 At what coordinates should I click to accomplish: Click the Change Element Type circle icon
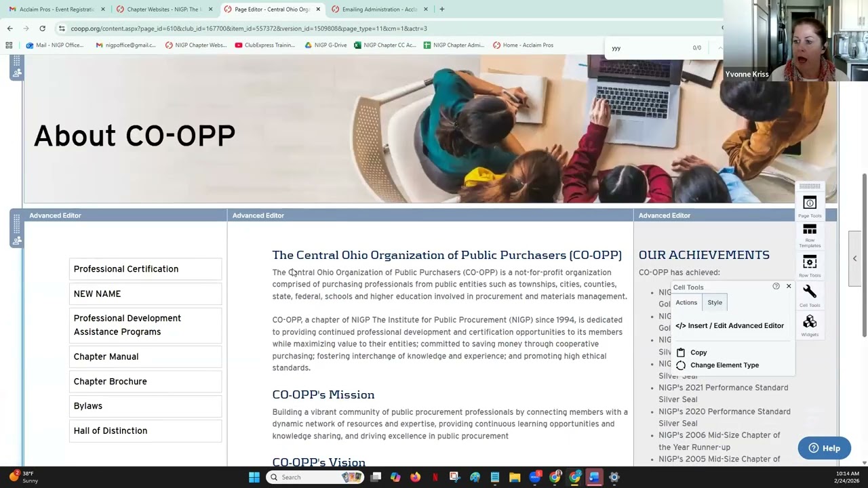click(x=681, y=365)
